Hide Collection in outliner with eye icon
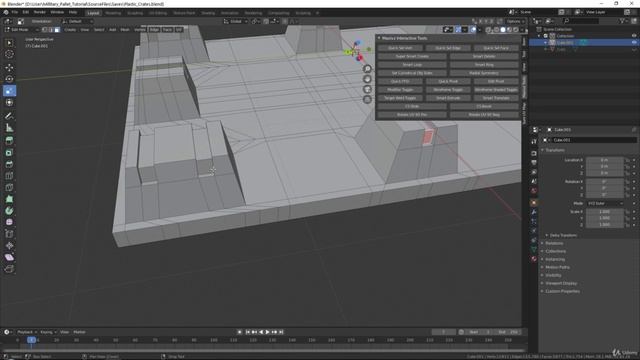The height and width of the screenshot is (360, 640). coord(634,36)
